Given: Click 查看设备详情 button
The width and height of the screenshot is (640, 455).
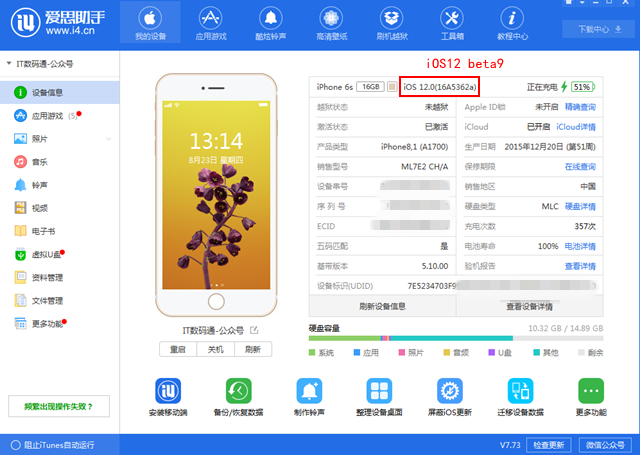Looking at the screenshot, I should [x=529, y=306].
